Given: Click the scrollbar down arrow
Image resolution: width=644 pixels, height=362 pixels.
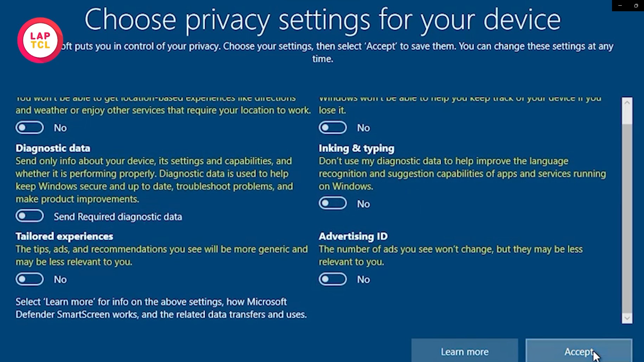Looking at the screenshot, I should click(x=627, y=318).
